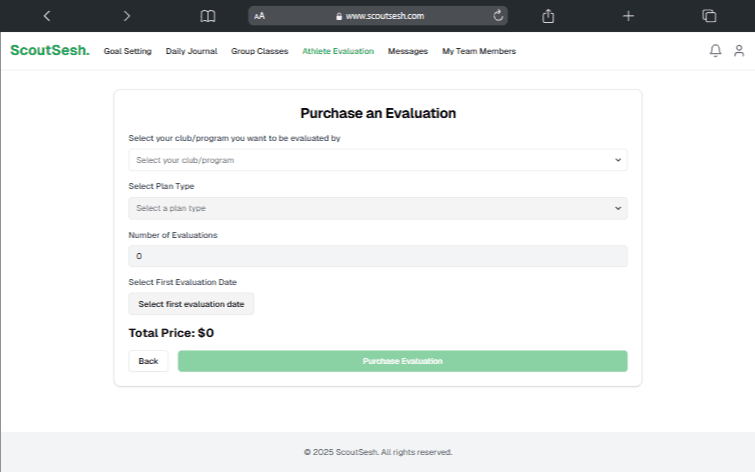The height and width of the screenshot is (472, 755).
Task: Expand the club/program dropdown
Action: tap(377, 160)
